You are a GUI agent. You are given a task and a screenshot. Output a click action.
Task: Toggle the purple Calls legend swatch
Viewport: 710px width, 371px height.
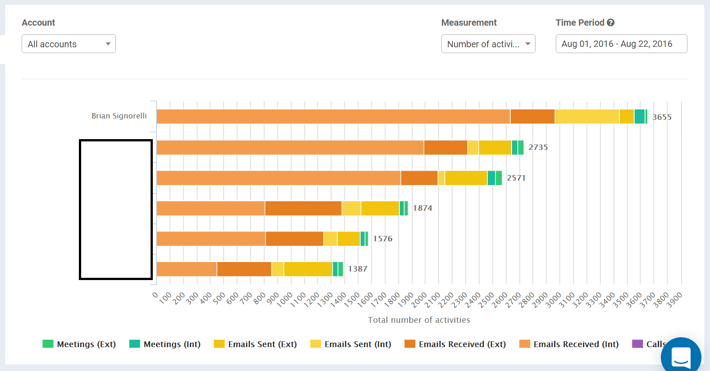tap(638, 344)
